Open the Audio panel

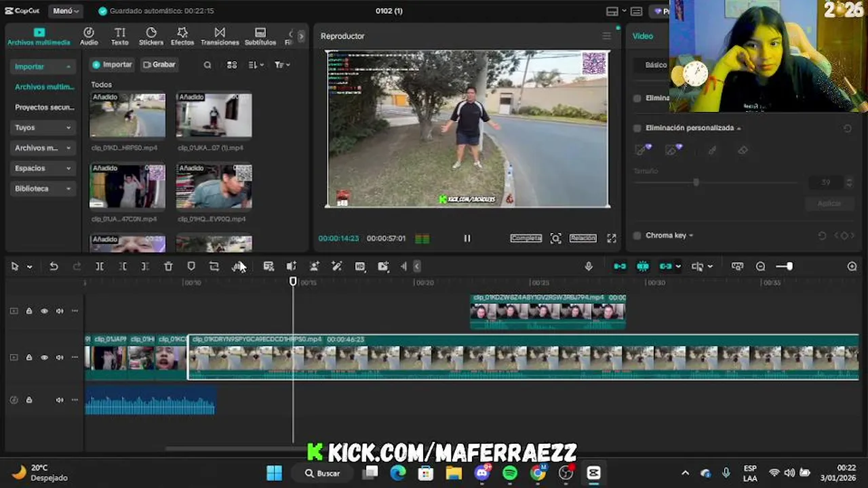89,36
